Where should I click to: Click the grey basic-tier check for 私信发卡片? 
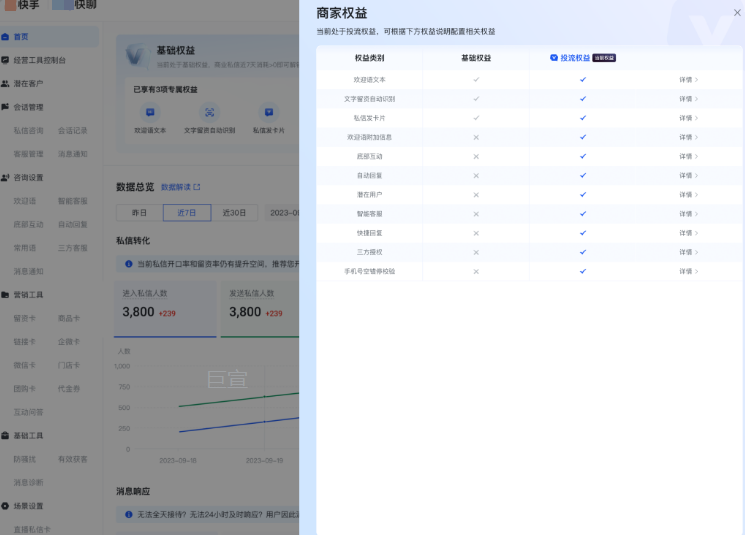(x=476, y=118)
